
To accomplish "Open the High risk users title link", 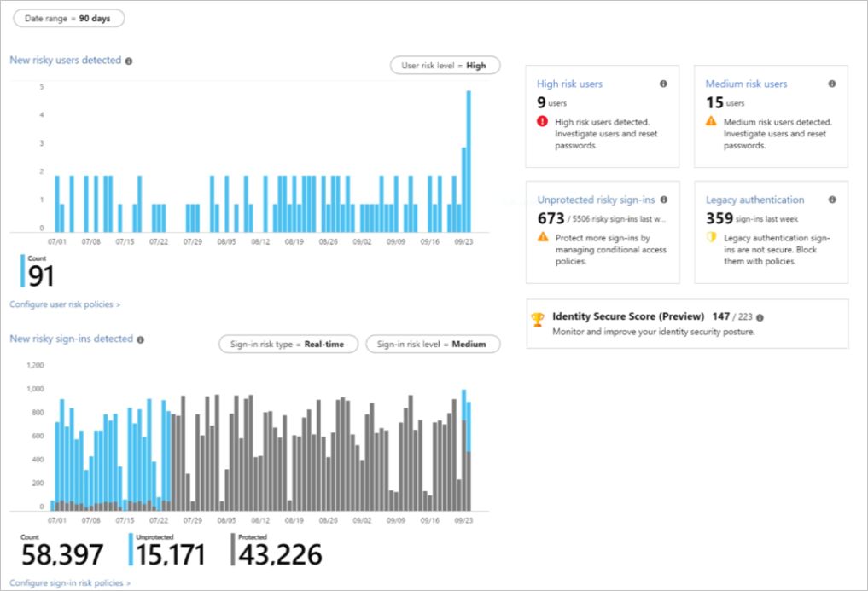I will (569, 84).
